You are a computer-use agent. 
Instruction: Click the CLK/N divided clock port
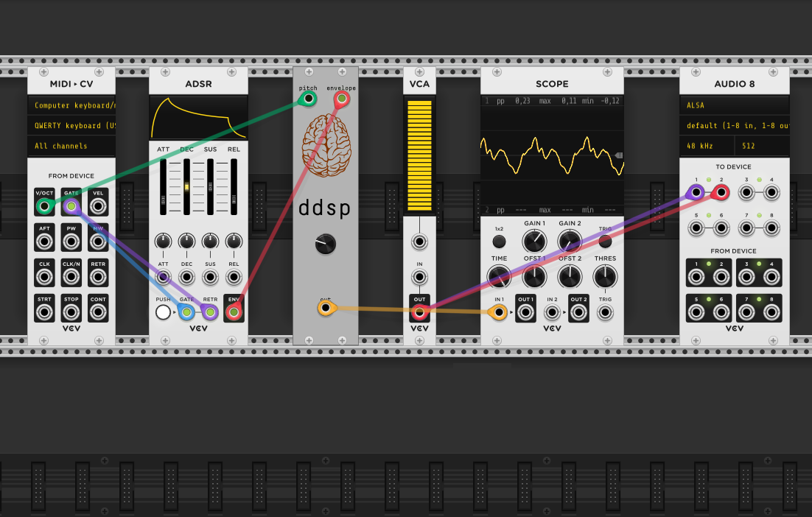click(71, 277)
